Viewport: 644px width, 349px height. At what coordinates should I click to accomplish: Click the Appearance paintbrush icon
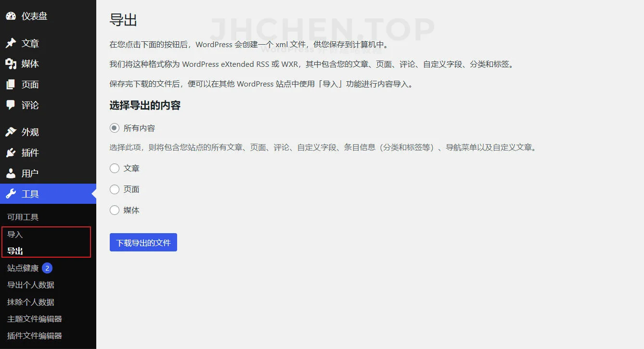coord(11,132)
